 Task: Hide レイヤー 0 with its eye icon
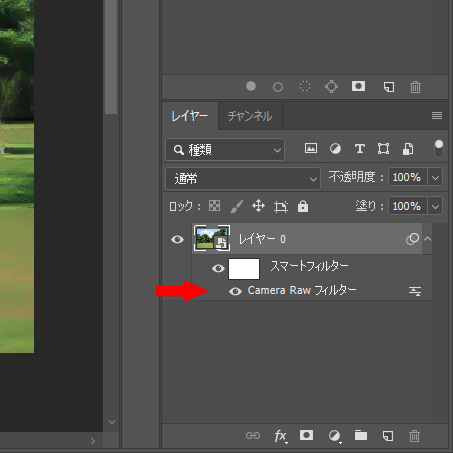pos(177,239)
